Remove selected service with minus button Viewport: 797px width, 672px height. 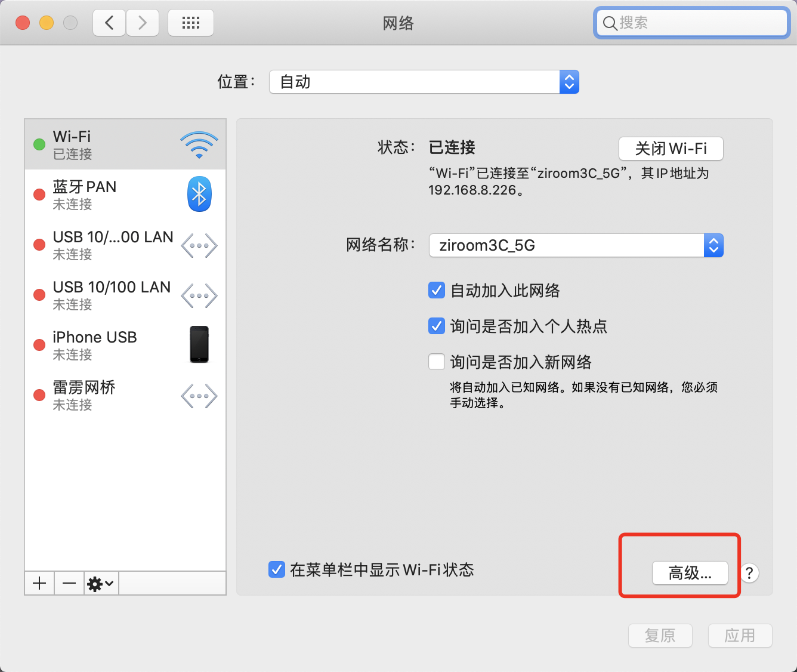69,583
